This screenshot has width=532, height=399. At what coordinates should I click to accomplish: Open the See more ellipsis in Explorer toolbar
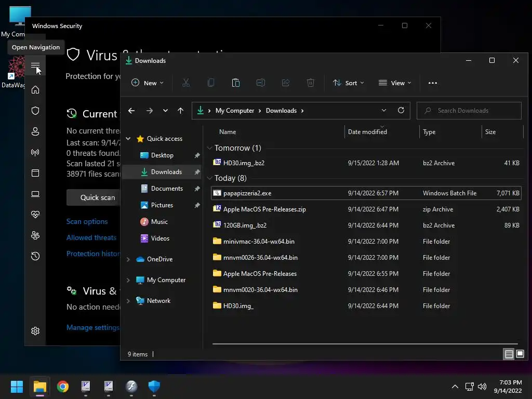(x=433, y=83)
